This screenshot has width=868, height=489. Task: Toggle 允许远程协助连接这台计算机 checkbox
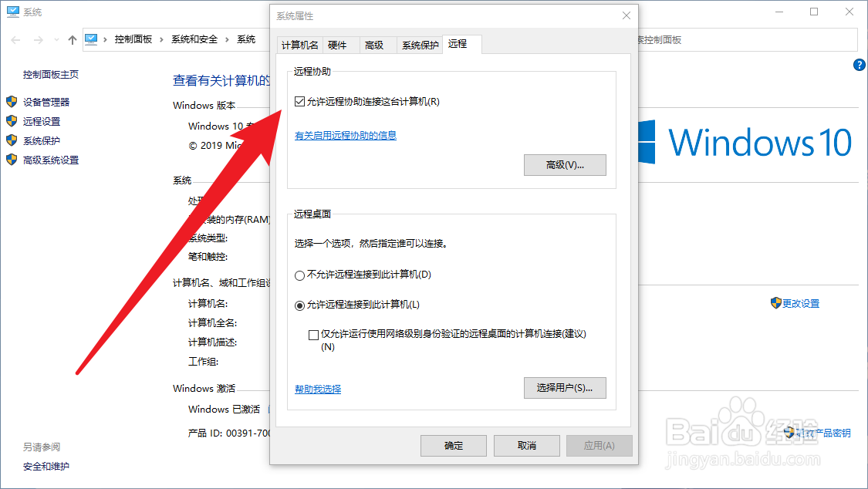pos(299,102)
